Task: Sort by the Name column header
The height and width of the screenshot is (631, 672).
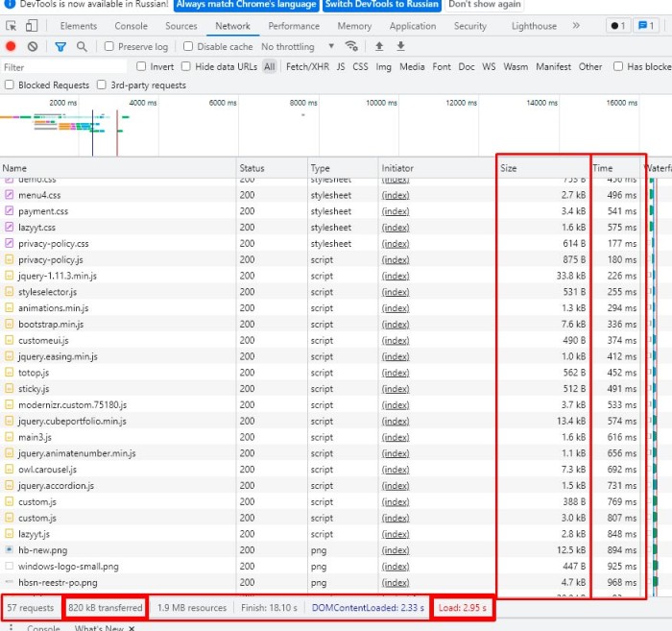Action: point(118,168)
